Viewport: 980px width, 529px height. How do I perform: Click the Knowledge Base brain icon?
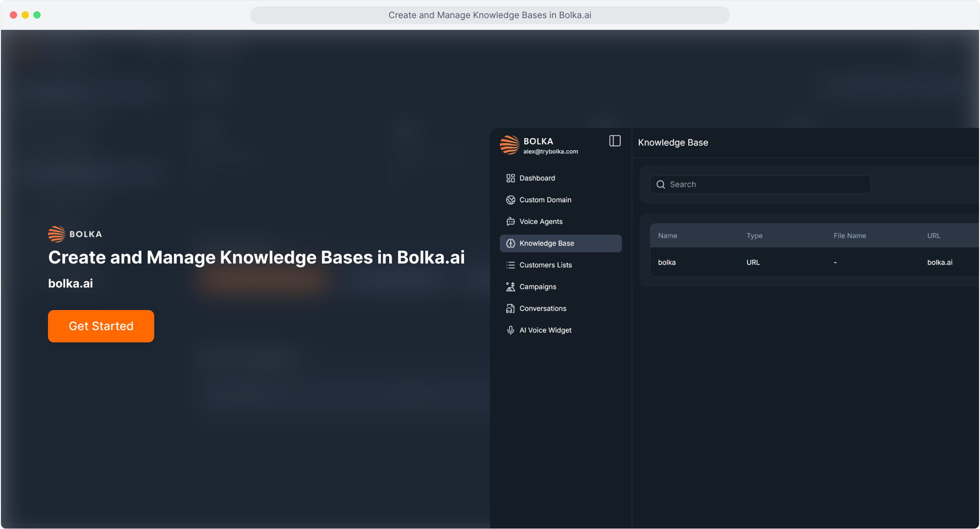(511, 243)
